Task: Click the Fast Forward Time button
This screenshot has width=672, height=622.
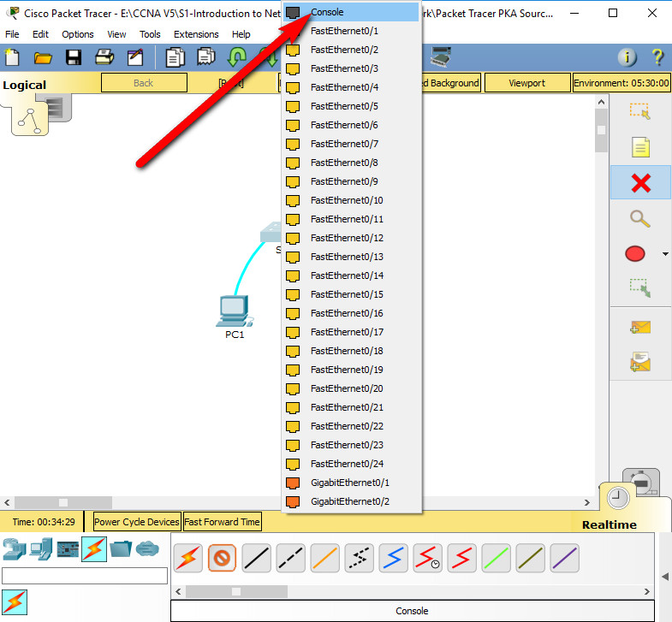Action: click(222, 522)
